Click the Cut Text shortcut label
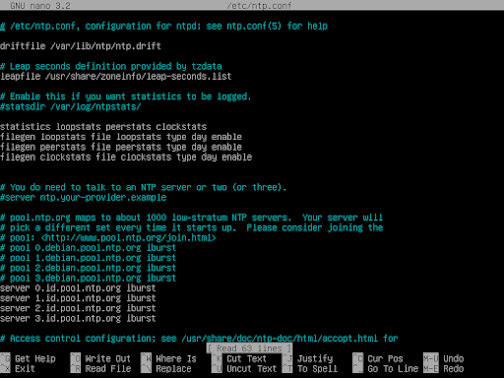This screenshot has width=504, height=378. coord(247,359)
